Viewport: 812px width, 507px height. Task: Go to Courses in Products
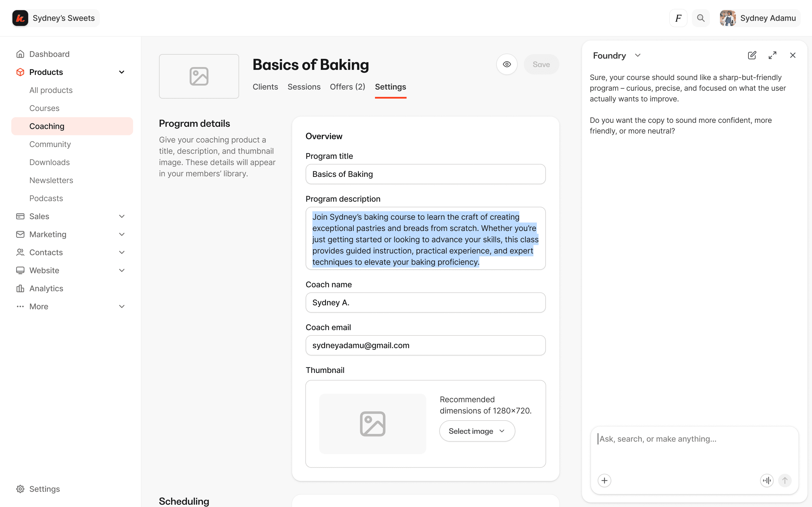pyautogui.click(x=44, y=108)
